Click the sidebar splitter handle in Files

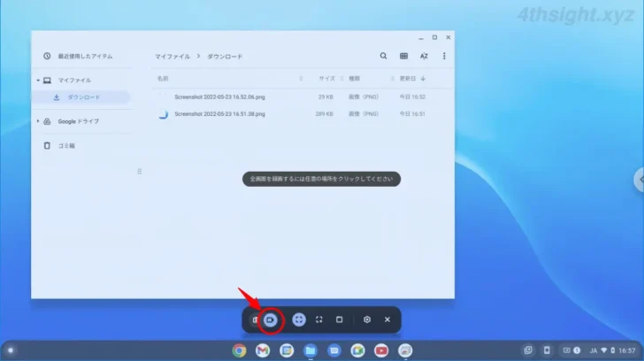(x=140, y=172)
